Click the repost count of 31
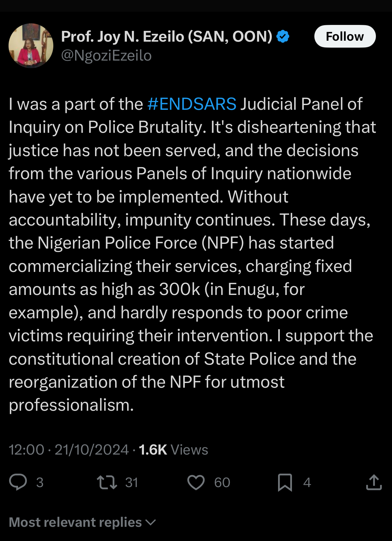The image size is (392, 541). (132, 482)
